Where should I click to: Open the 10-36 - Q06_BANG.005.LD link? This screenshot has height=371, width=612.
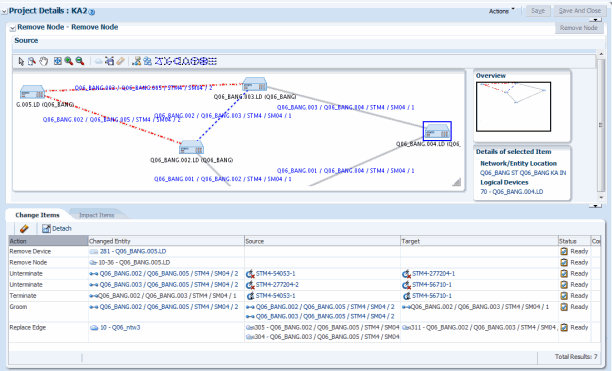[x=134, y=263]
